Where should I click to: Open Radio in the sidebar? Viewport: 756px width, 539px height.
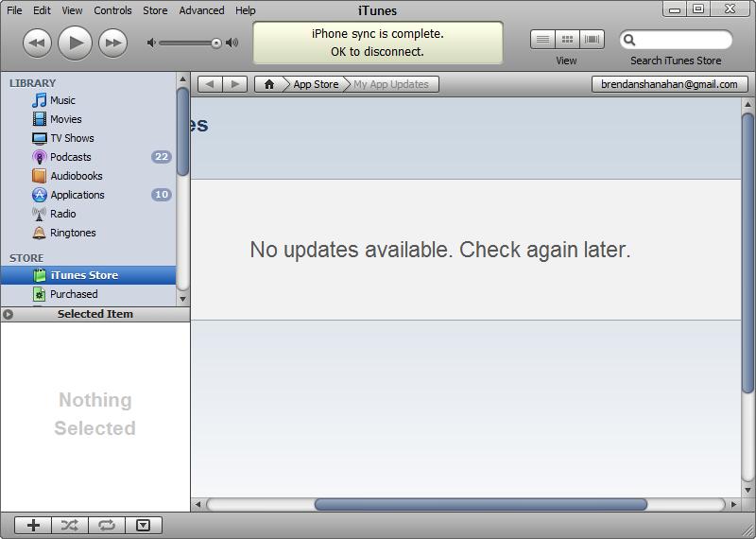tap(88, 214)
